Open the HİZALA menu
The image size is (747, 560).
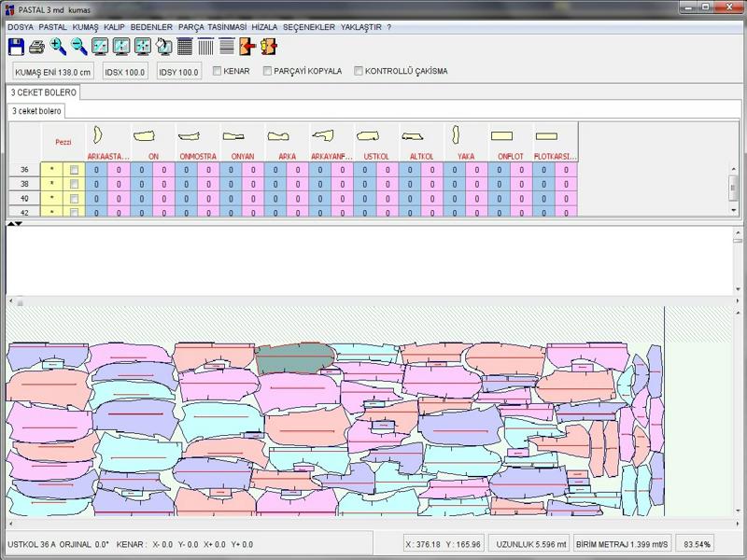pos(264,27)
